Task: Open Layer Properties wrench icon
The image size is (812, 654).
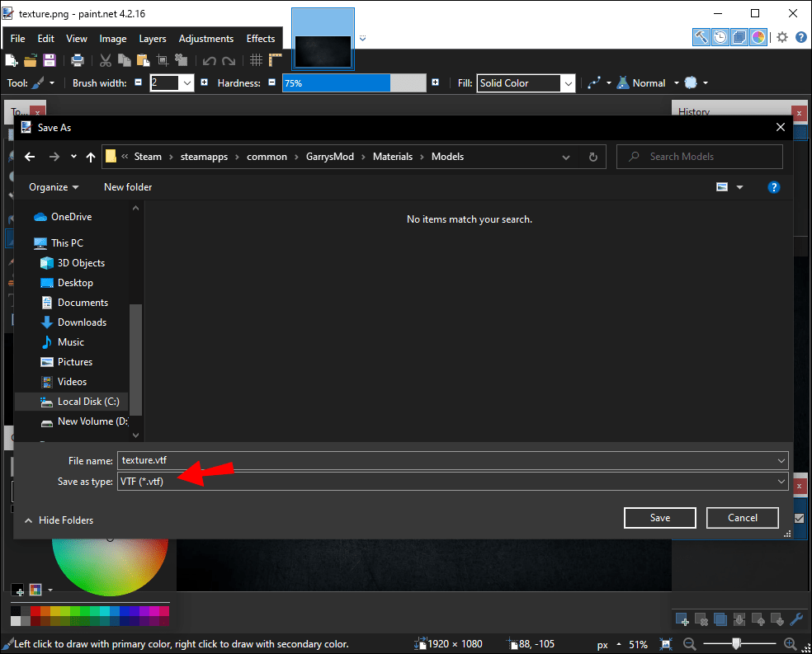Action: click(796, 619)
